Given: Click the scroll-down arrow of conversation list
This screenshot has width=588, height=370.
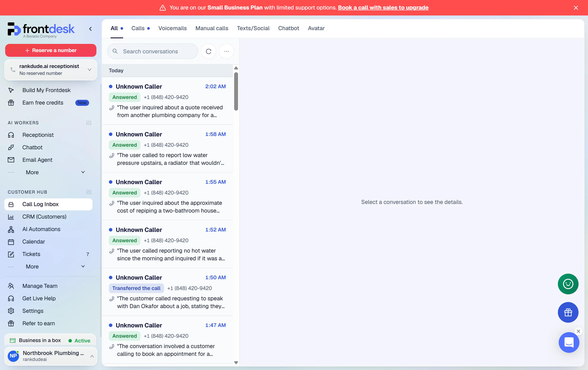Looking at the screenshot, I should coord(236,362).
